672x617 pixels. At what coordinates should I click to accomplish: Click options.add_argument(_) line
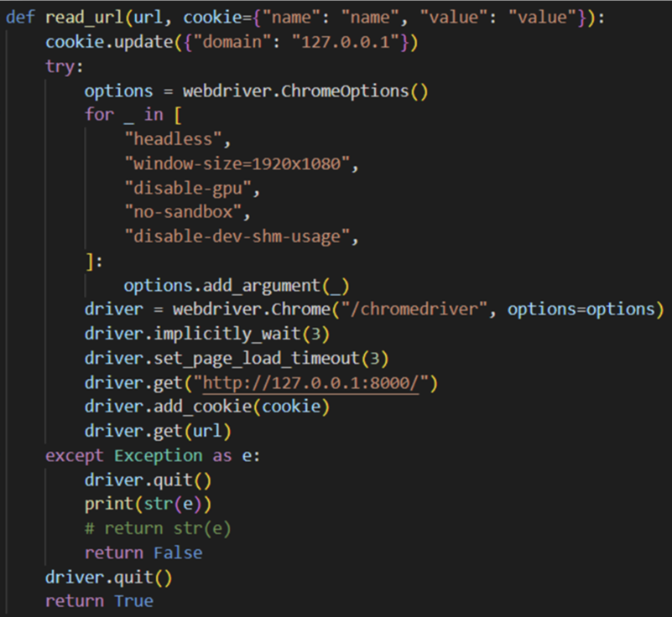pos(237,286)
